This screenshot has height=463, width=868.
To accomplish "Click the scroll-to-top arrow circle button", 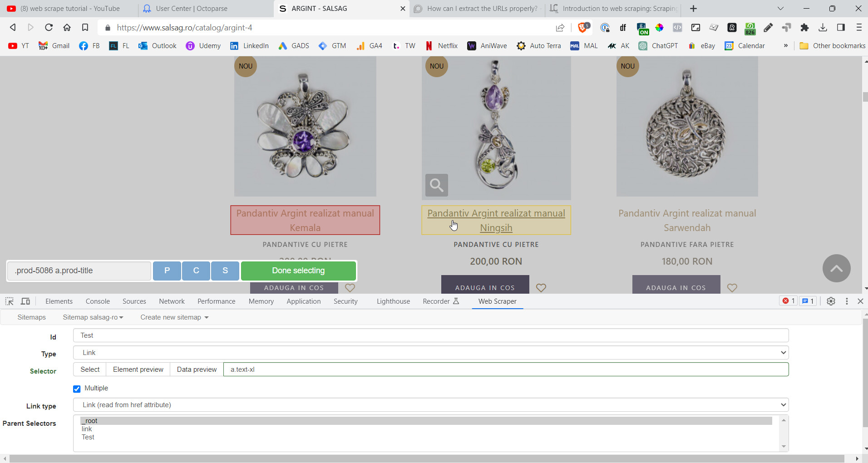I will point(836,268).
